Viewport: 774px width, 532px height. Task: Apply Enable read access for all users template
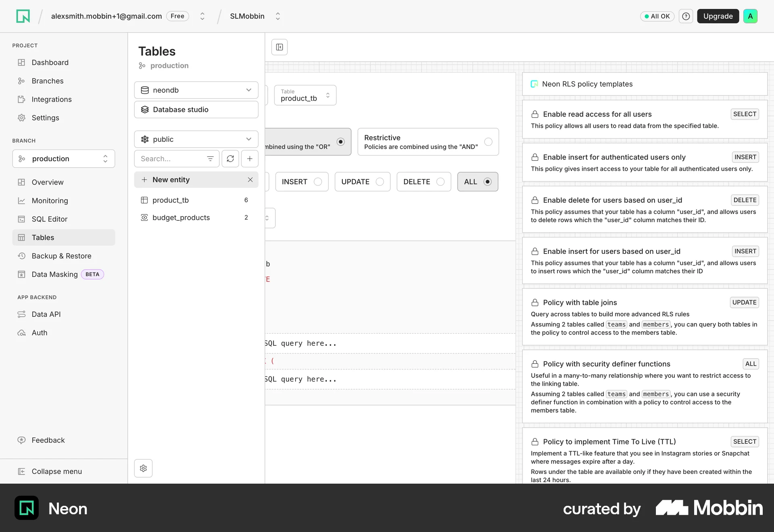click(645, 120)
